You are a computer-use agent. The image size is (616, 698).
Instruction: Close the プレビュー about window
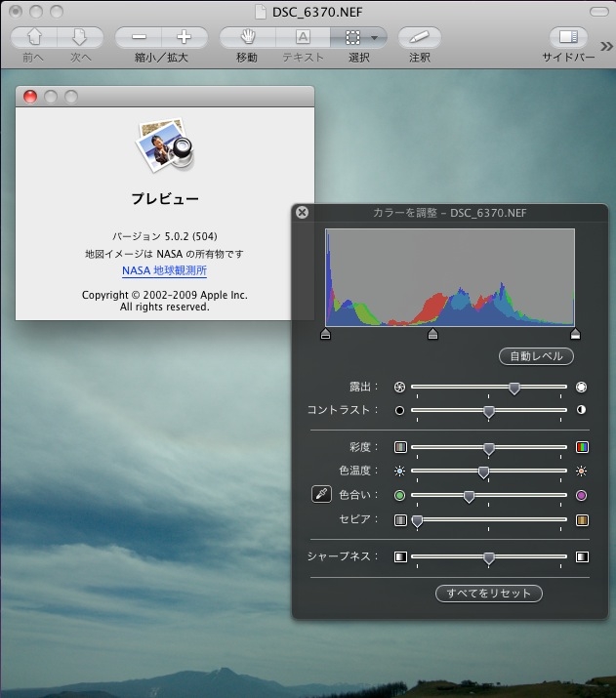(30, 97)
